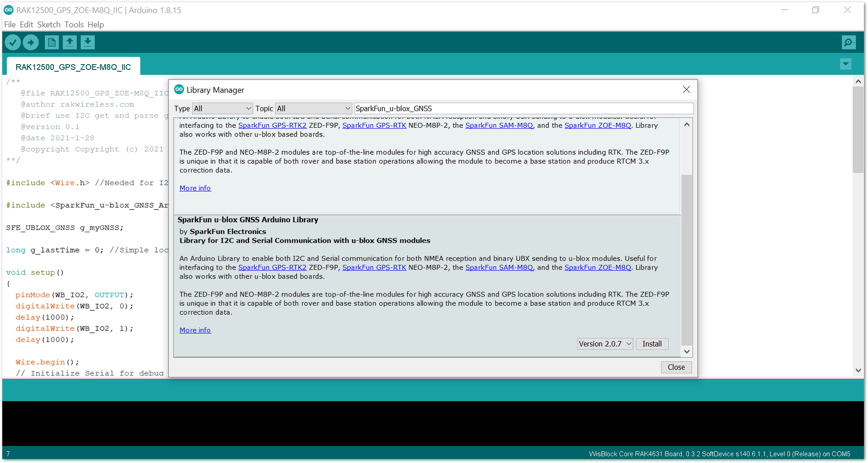
Task: Save the sketch with the Save icon
Action: pos(88,42)
